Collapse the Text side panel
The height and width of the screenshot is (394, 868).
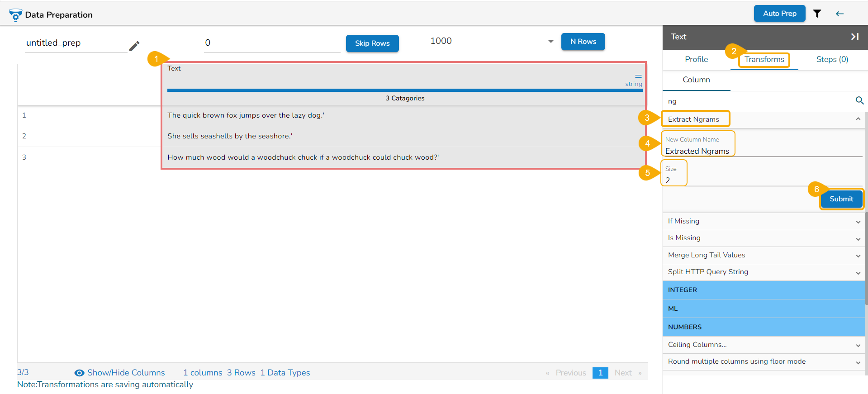point(854,37)
